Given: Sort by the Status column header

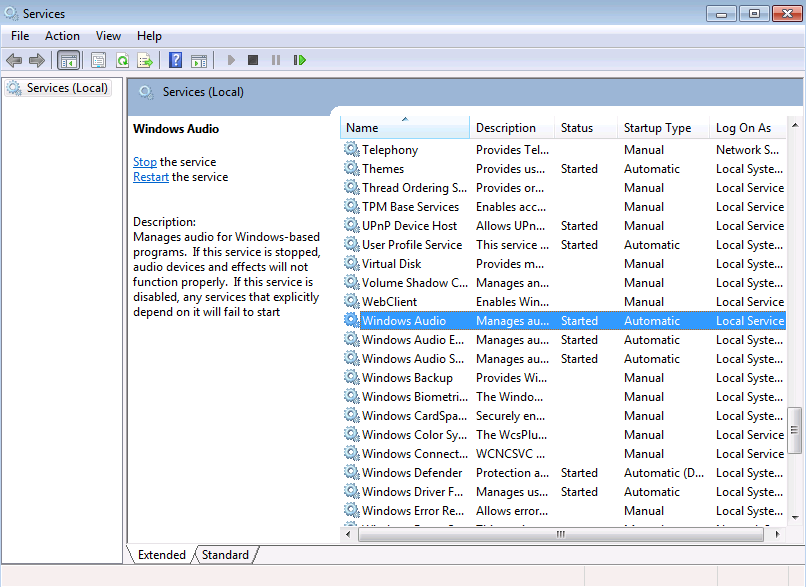Looking at the screenshot, I should tap(586, 127).
